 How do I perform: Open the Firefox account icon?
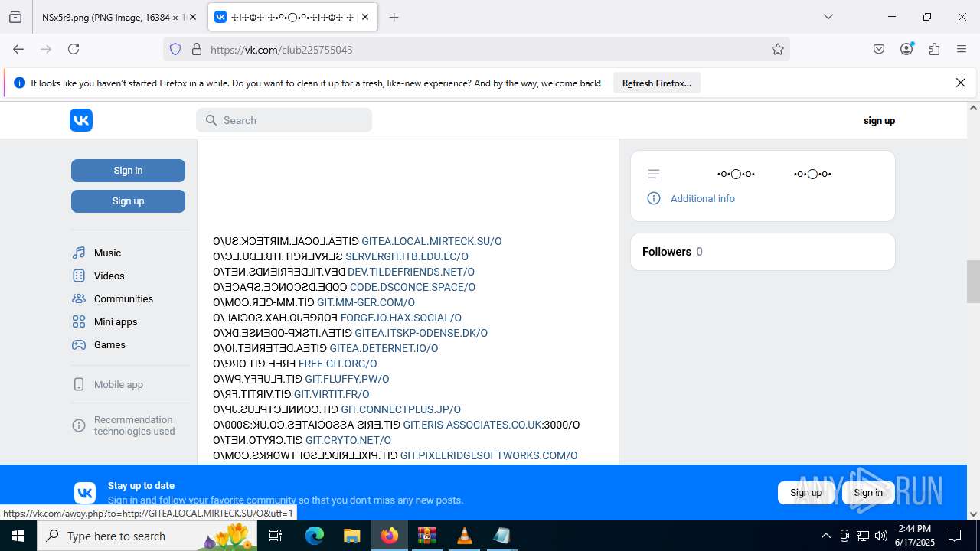pyautogui.click(x=906, y=49)
